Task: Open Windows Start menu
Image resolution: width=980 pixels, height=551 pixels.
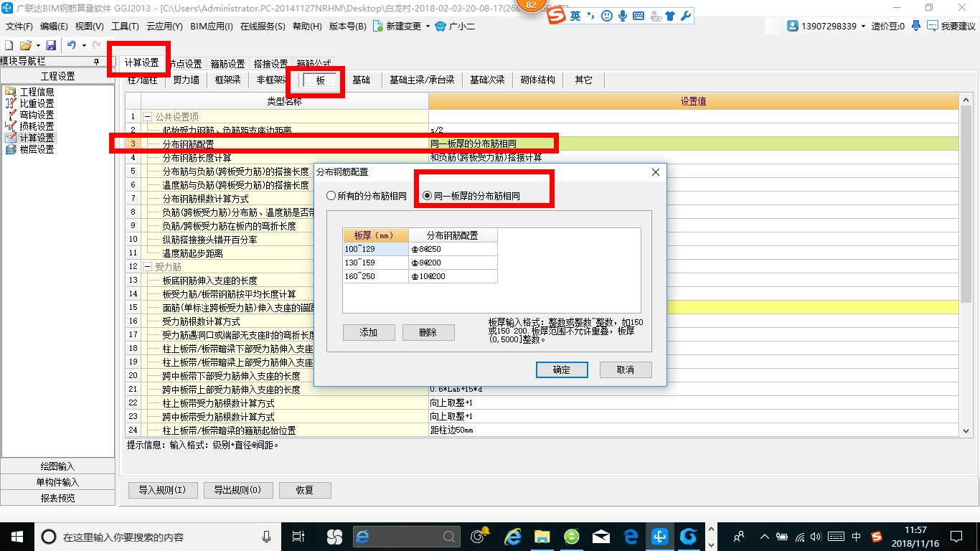Action: [16, 536]
